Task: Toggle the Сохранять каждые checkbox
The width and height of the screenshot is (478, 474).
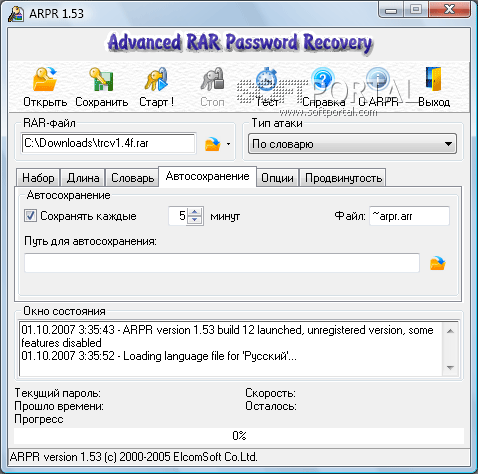Action: coord(30,216)
